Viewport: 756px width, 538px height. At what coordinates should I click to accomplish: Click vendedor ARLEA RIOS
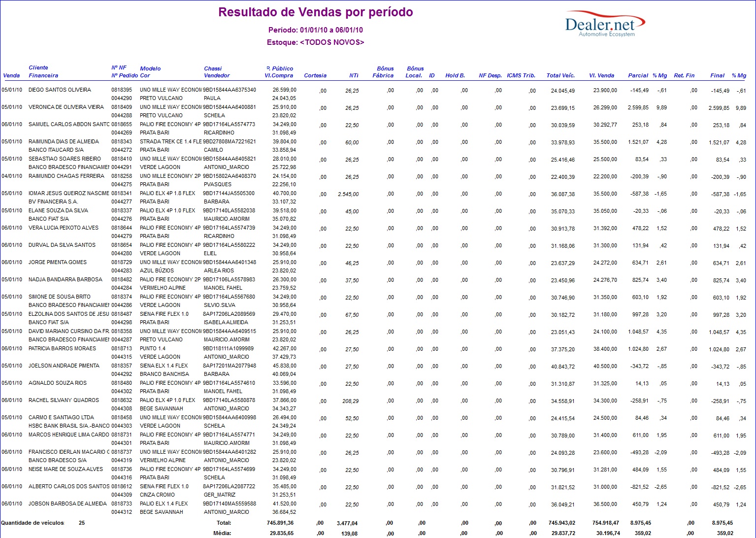tap(219, 271)
